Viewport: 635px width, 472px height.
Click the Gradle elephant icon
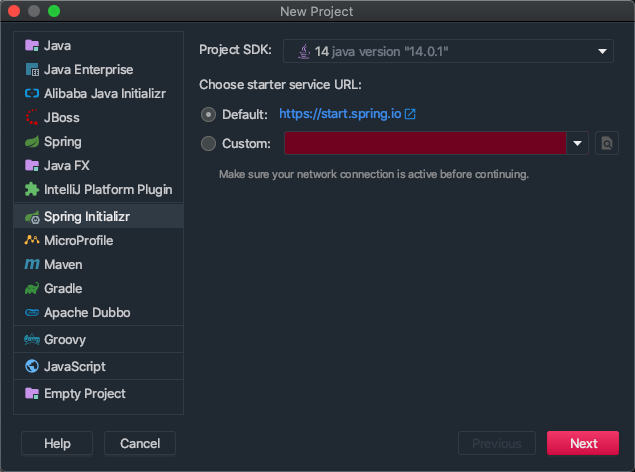(32, 289)
